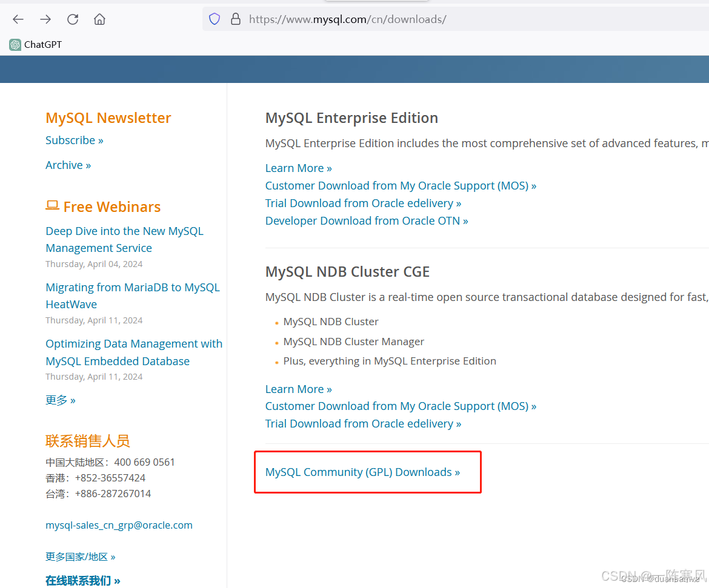Reload the page with the refresh icon
This screenshot has height=588, width=709.
(73, 19)
